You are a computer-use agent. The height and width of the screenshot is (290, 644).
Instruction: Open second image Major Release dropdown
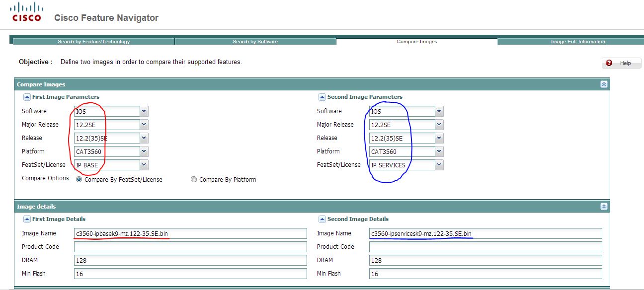pos(439,125)
